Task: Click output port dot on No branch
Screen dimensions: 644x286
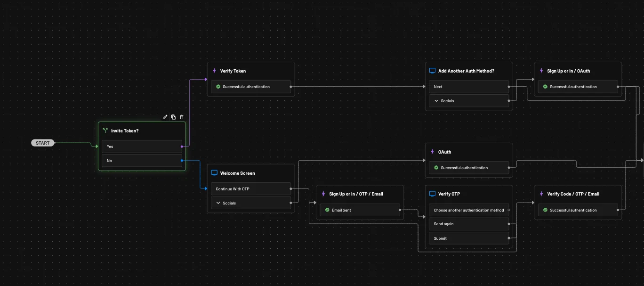Action: [182, 161]
